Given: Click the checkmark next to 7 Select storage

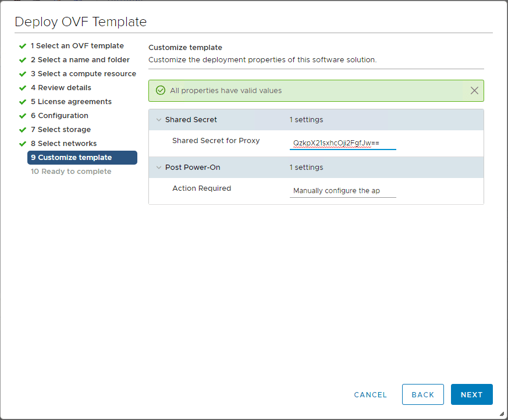Looking at the screenshot, I should (22, 129).
